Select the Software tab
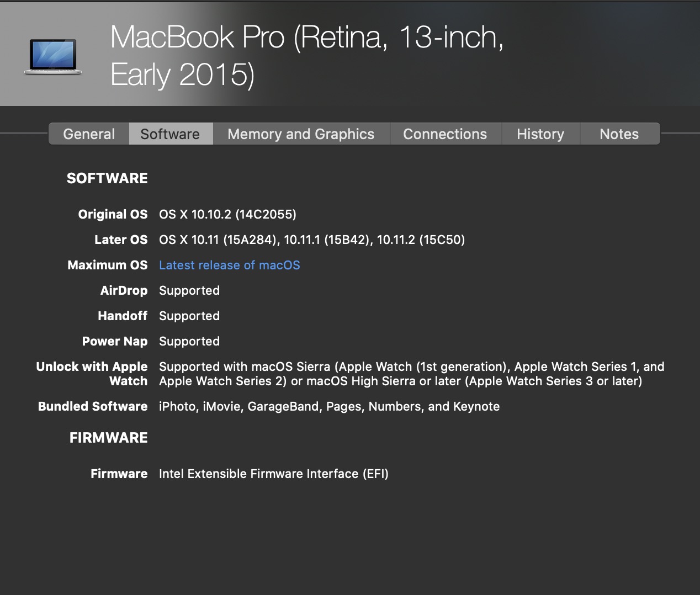Image resolution: width=700 pixels, height=595 pixels. (x=170, y=134)
